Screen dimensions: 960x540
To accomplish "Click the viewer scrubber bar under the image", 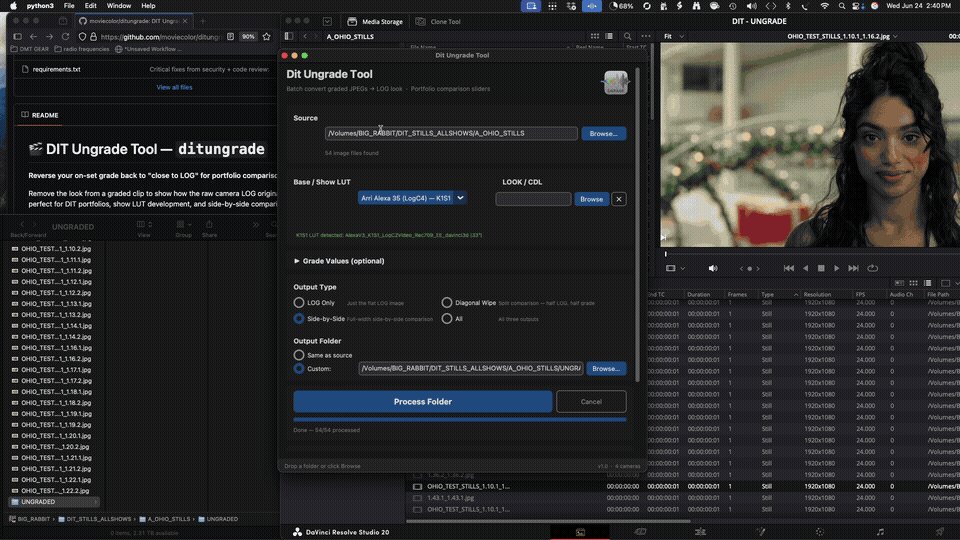I will [x=812, y=254].
